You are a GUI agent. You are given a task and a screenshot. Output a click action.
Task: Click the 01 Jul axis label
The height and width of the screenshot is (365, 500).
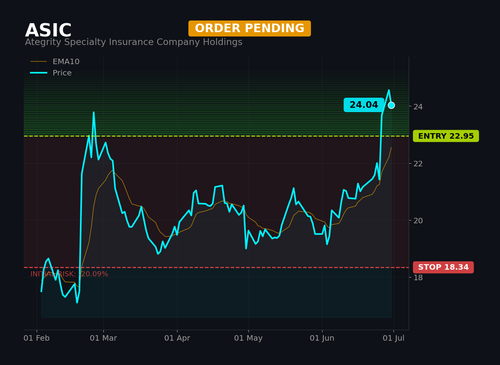click(394, 338)
